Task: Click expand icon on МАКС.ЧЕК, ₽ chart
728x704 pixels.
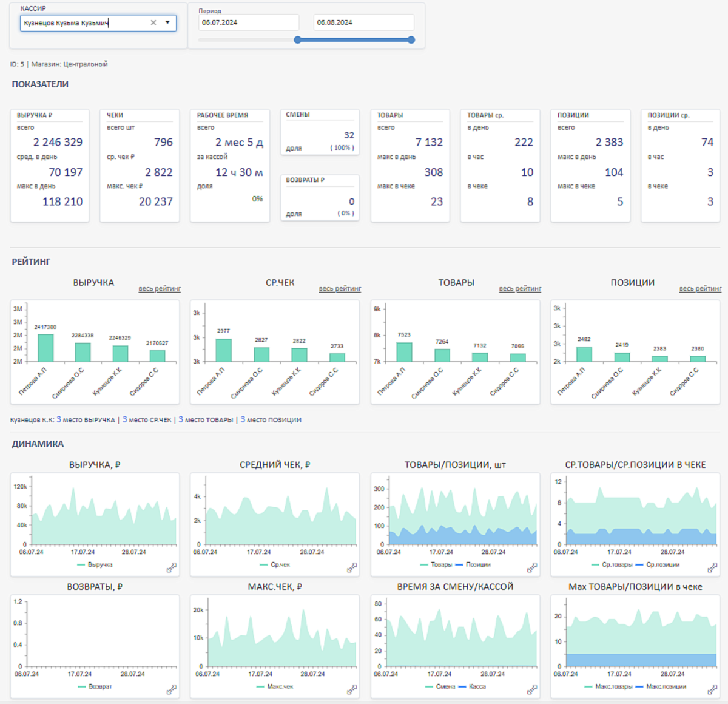Action: [352, 690]
